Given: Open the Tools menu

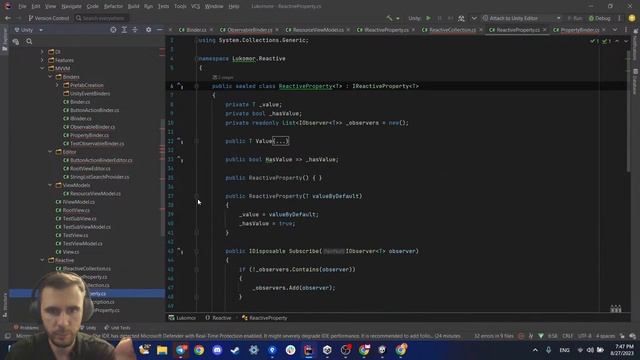Looking at the screenshot, I should pos(180,6).
